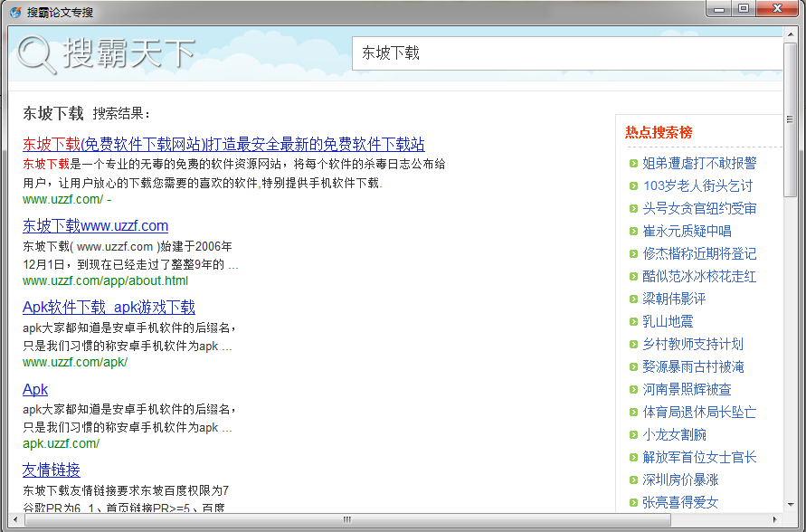Image resolution: width=806 pixels, height=532 pixels.
Task: Open hot search 张亮喜得爱女
Action: point(680,503)
